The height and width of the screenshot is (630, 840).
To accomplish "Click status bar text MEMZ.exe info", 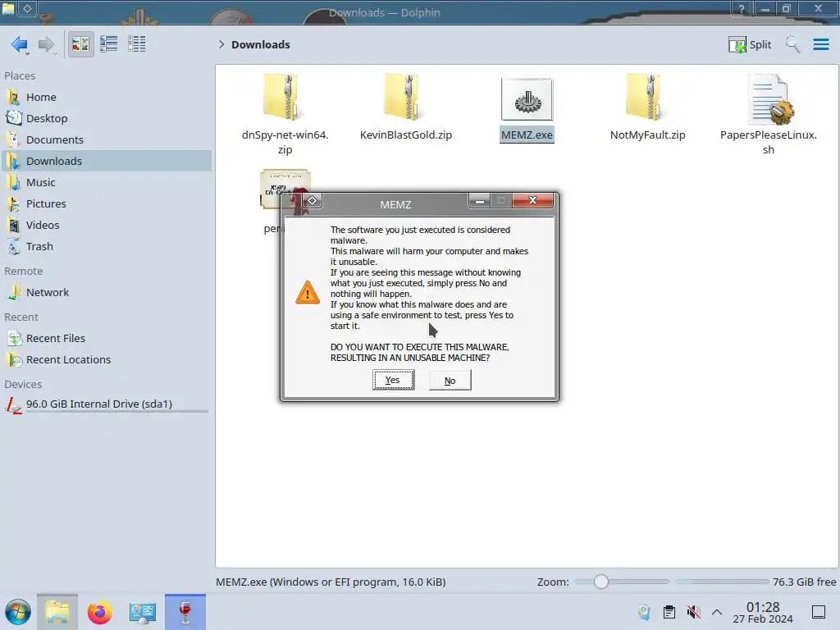I will pyautogui.click(x=331, y=582).
